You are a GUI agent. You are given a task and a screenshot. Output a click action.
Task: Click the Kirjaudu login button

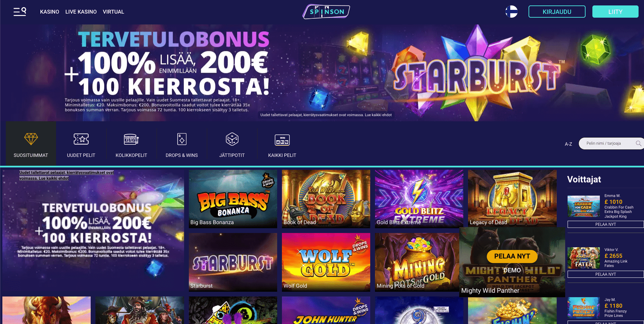[x=557, y=12]
